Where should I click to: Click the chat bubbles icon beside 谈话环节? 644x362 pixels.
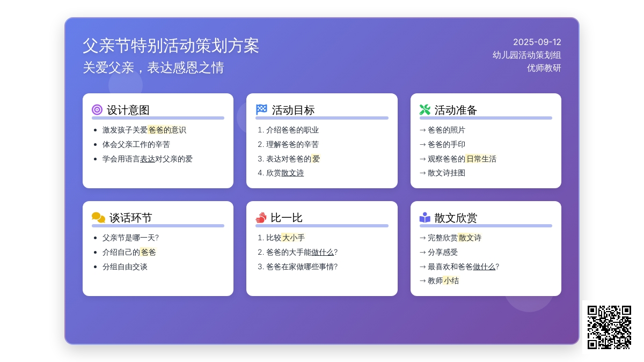tap(98, 218)
